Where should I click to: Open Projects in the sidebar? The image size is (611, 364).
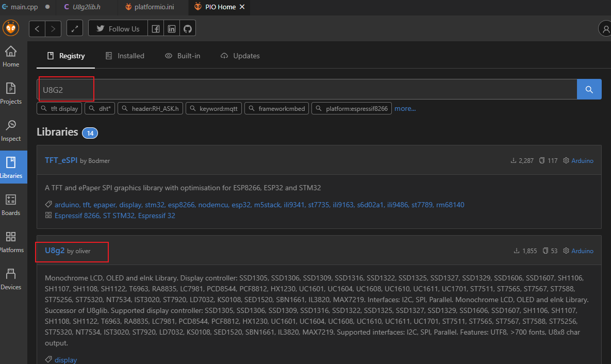(x=11, y=93)
